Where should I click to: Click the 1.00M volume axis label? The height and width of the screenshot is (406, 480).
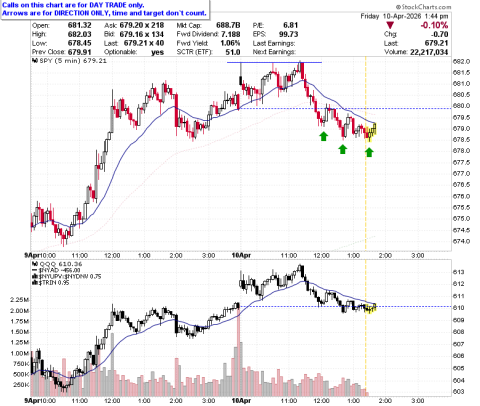[19, 353]
